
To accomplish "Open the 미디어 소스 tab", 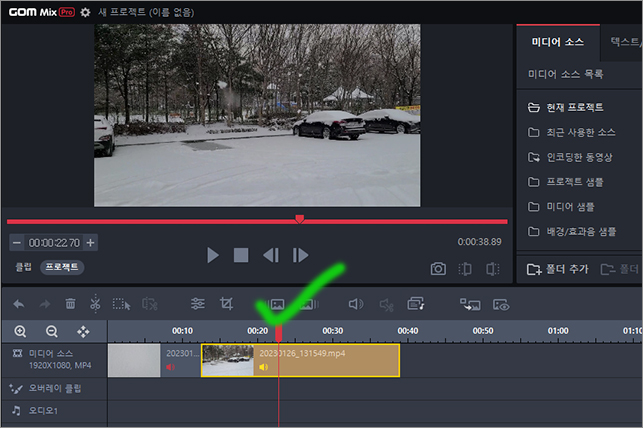I will tap(558, 42).
